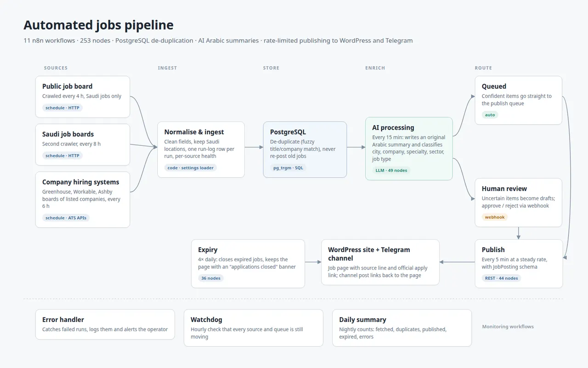Select the Queued route card

point(519,100)
